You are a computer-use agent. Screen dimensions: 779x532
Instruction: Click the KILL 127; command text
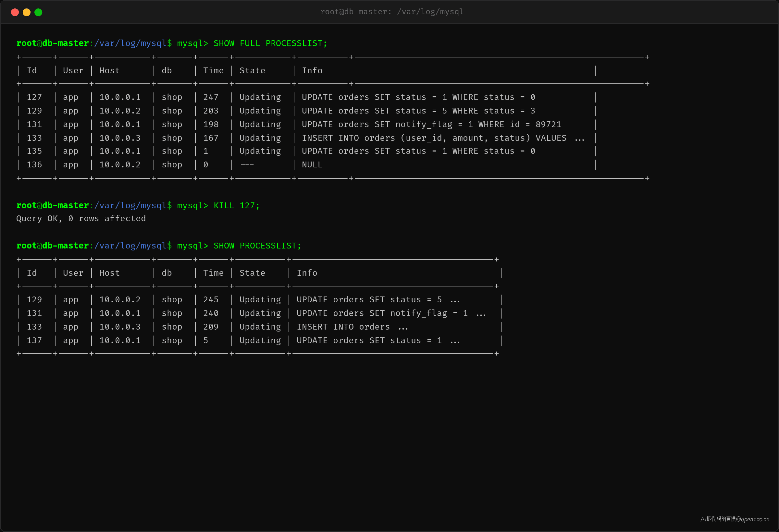[237, 205]
